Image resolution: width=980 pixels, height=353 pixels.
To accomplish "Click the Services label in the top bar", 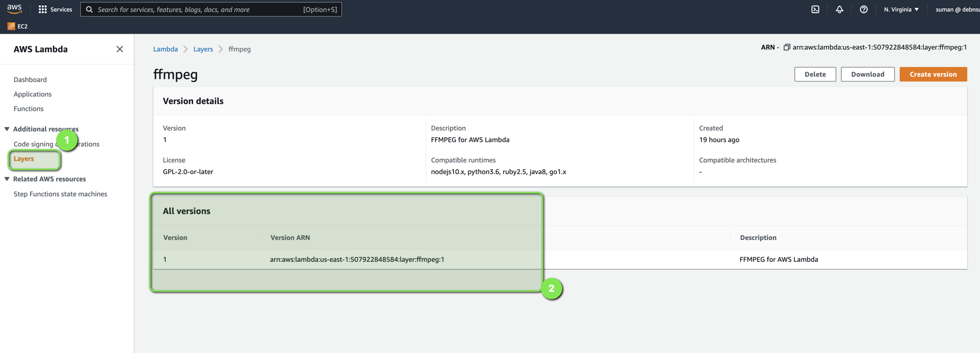I will coord(61,9).
